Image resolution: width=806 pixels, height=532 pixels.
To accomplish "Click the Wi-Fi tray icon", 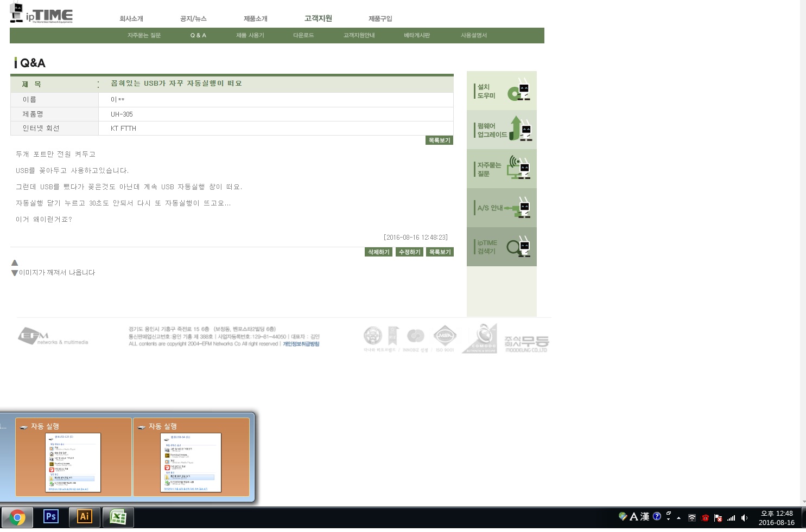I will tap(692, 518).
